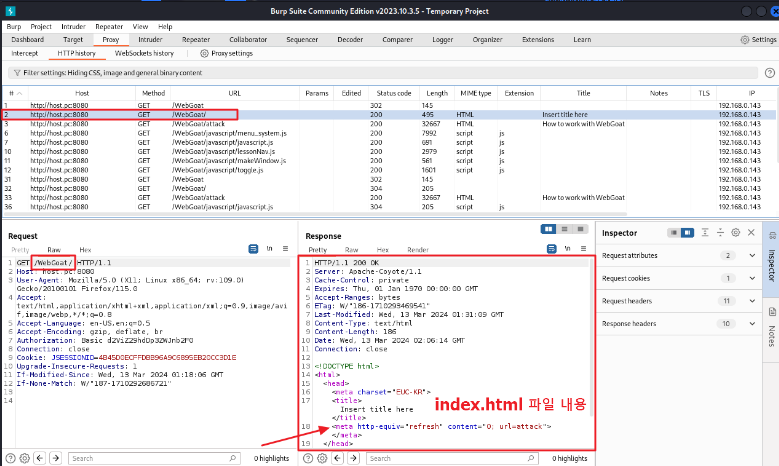Expand all sections in Inspector
The width and height of the screenshot is (779, 466).
tap(705, 233)
